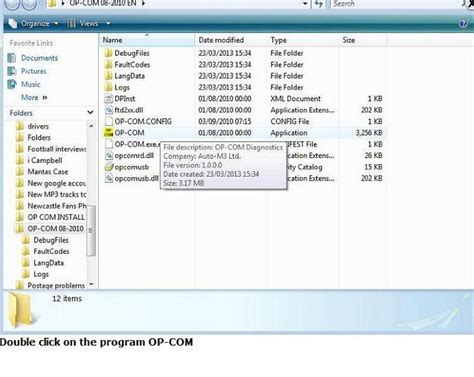Sort by Date modified column header
Viewport: 474px width, 377px height.
click(x=231, y=40)
